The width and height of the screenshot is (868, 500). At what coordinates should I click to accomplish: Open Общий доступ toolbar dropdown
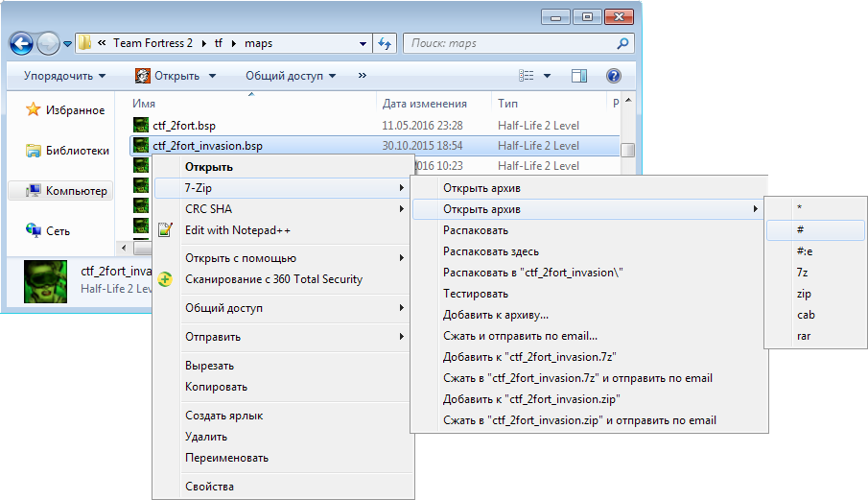pos(291,76)
